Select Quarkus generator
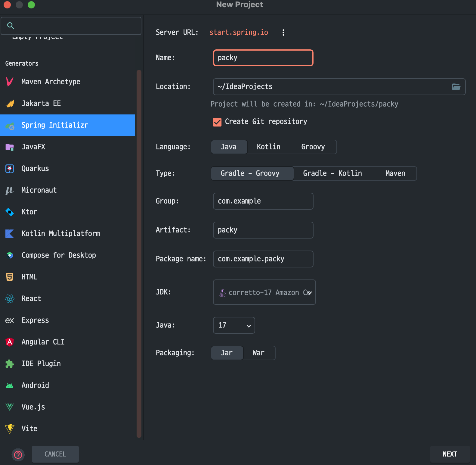 (x=67, y=169)
